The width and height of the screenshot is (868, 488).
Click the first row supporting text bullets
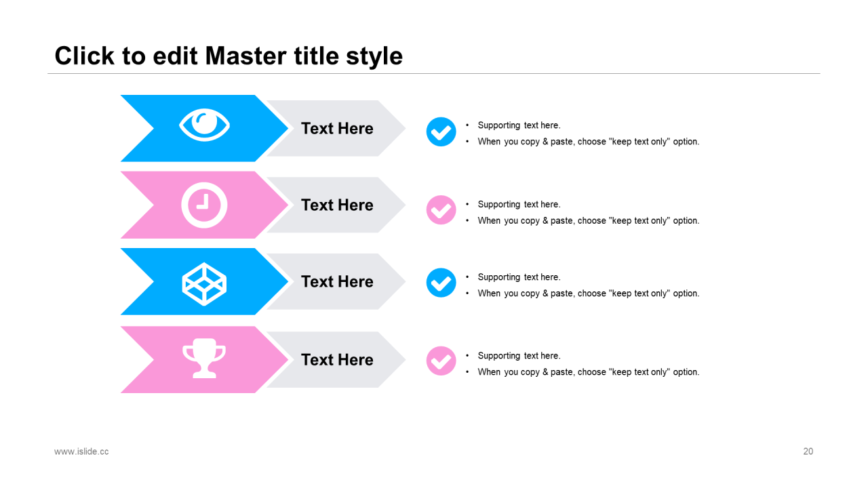pos(583,134)
